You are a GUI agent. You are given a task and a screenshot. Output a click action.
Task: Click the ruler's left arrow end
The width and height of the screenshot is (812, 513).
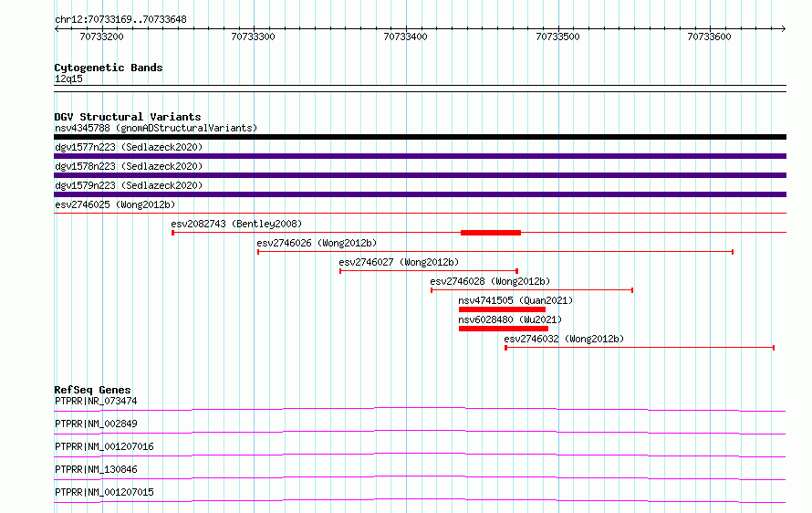[57, 28]
